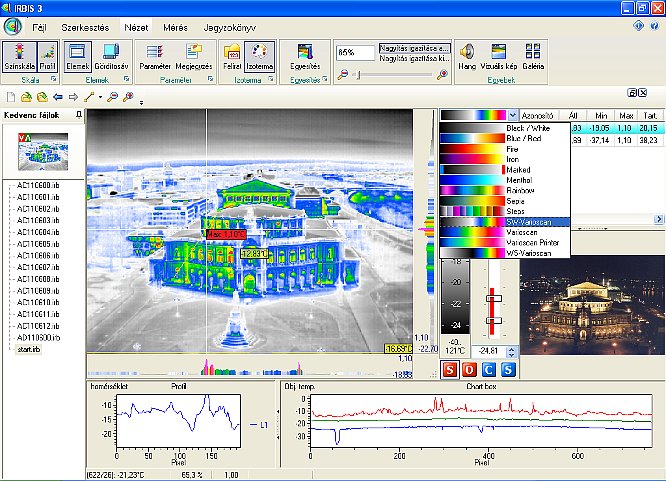Expand the Egyesítés group launcher

(x=325, y=79)
